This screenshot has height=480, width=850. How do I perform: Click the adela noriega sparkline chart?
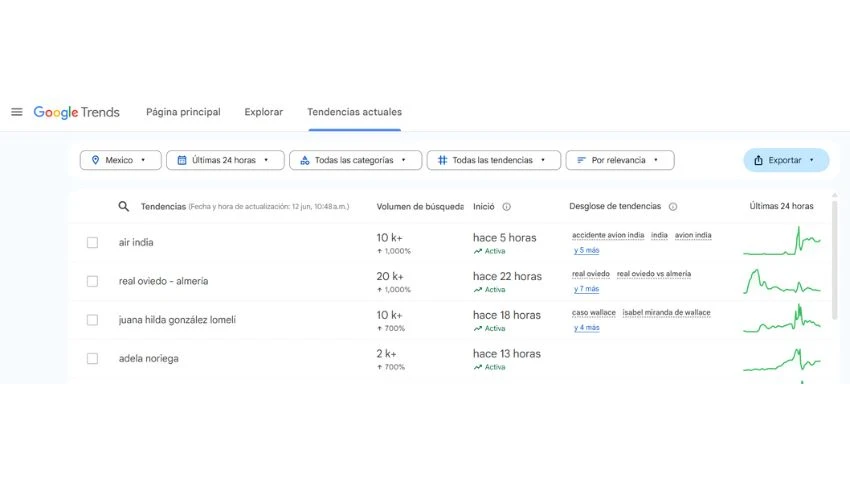click(782, 360)
